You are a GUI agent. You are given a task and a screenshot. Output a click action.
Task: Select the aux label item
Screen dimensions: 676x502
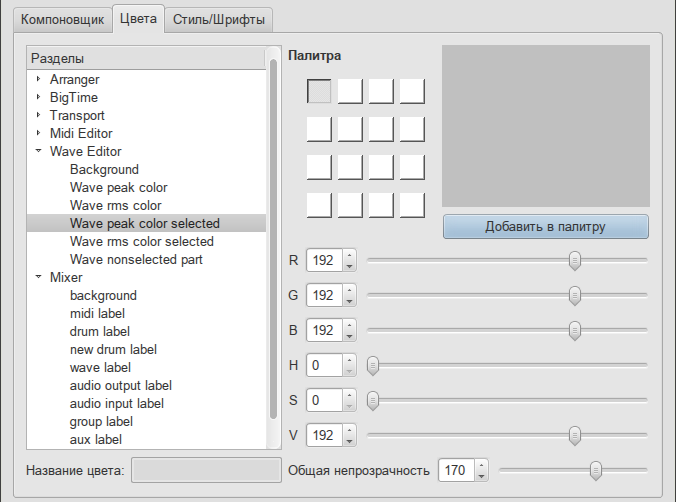pos(96,440)
